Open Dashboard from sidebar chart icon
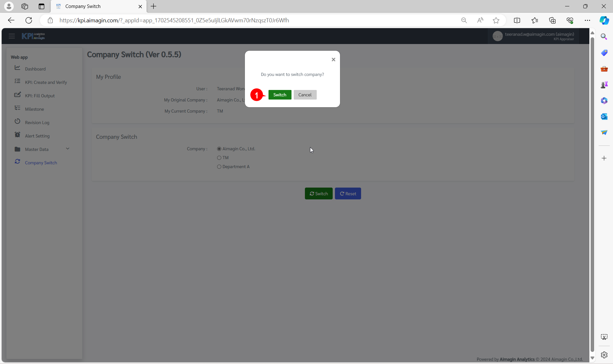 [x=18, y=68]
